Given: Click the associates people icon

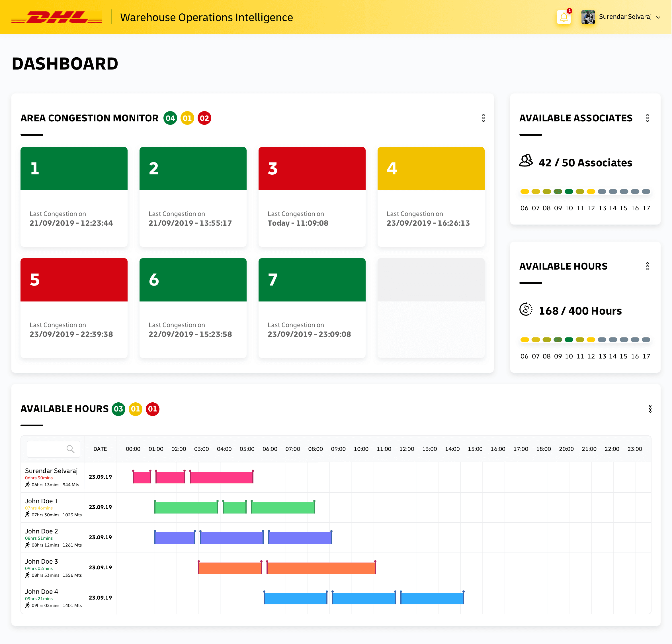Looking at the screenshot, I should point(526,160).
